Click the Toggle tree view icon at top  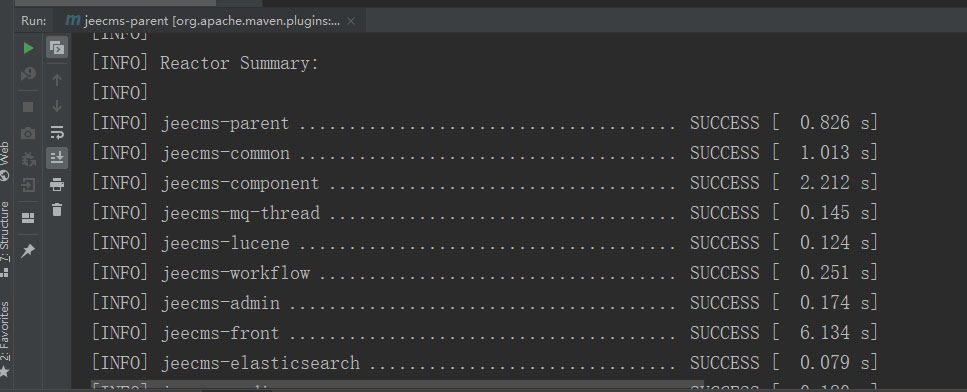(57, 47)
